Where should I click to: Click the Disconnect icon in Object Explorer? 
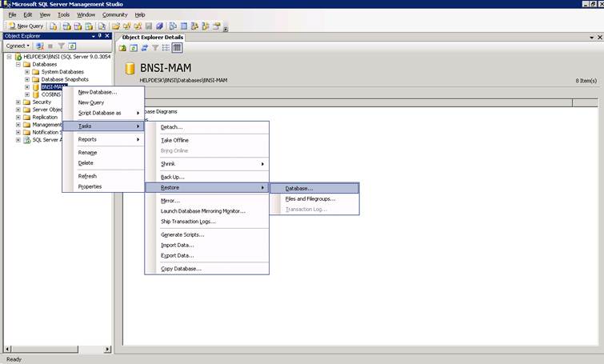coord(39,46)
